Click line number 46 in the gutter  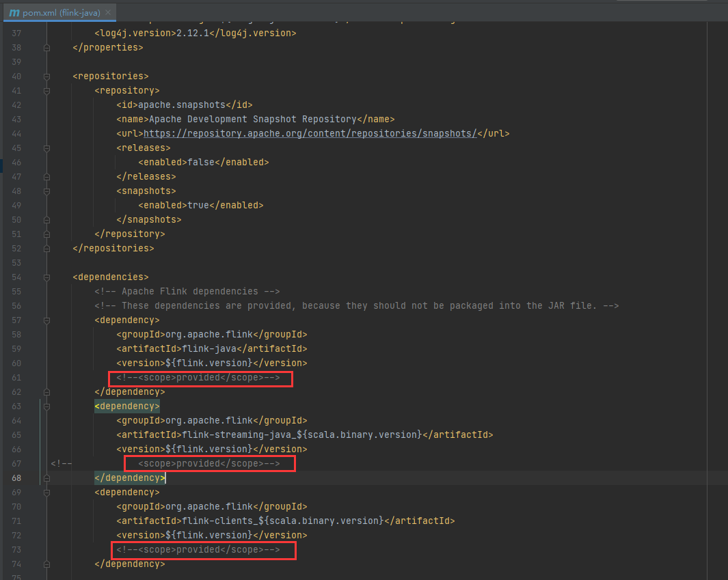pos(16,162)
